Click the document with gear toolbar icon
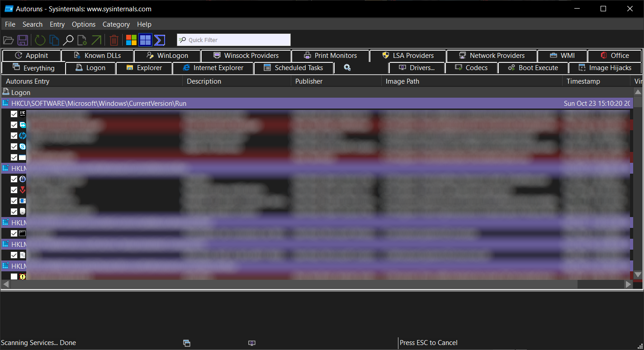 [82, 40]
